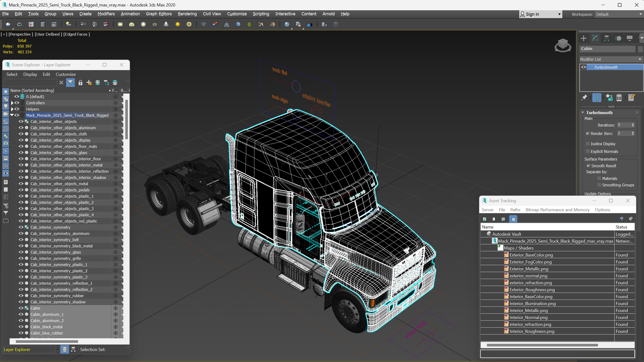Screen dimensions: 644x362
Task: Click the Cabin object color swatch
Action: coord(640,49)
